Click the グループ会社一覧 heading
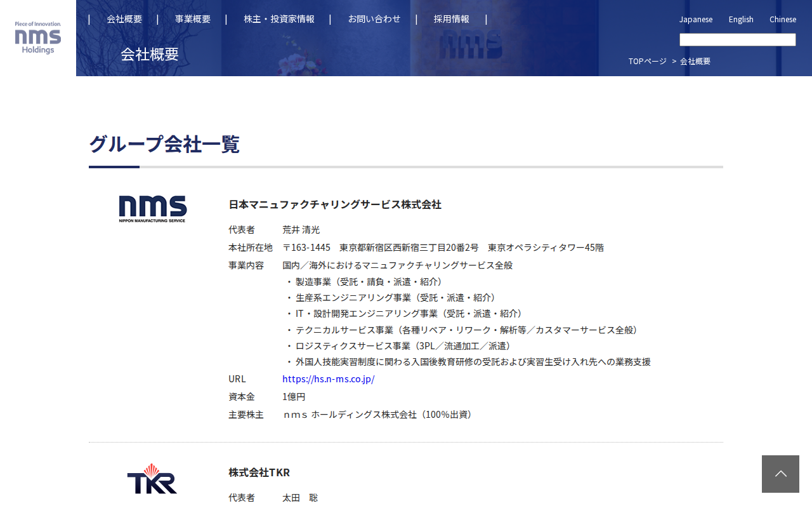Image resolution: width=812 pixels, height=508 pixels. (164, 144)
